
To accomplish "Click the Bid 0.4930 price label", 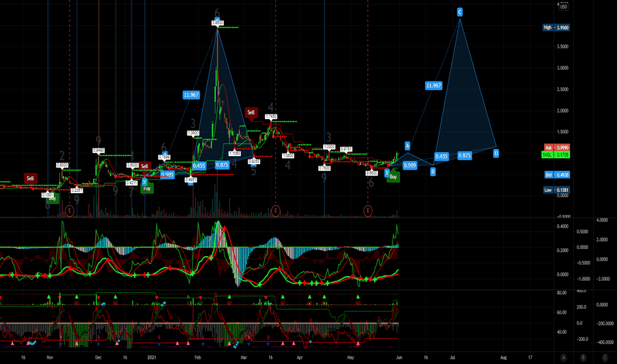I will tap(556, 175).
